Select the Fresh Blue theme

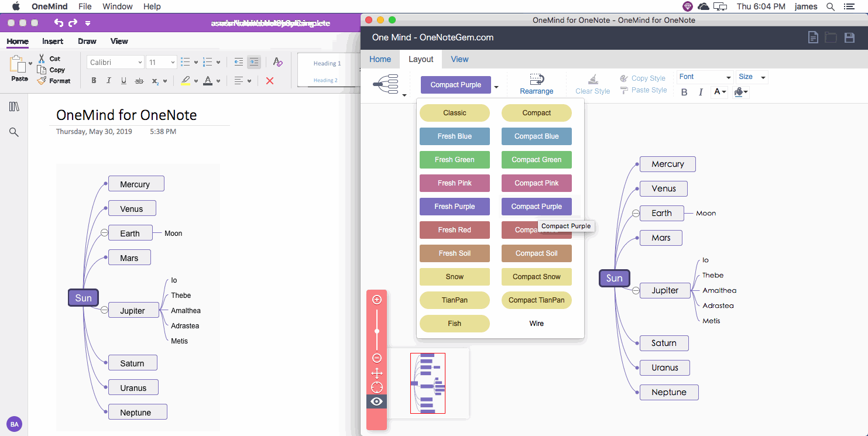[455, 136]
